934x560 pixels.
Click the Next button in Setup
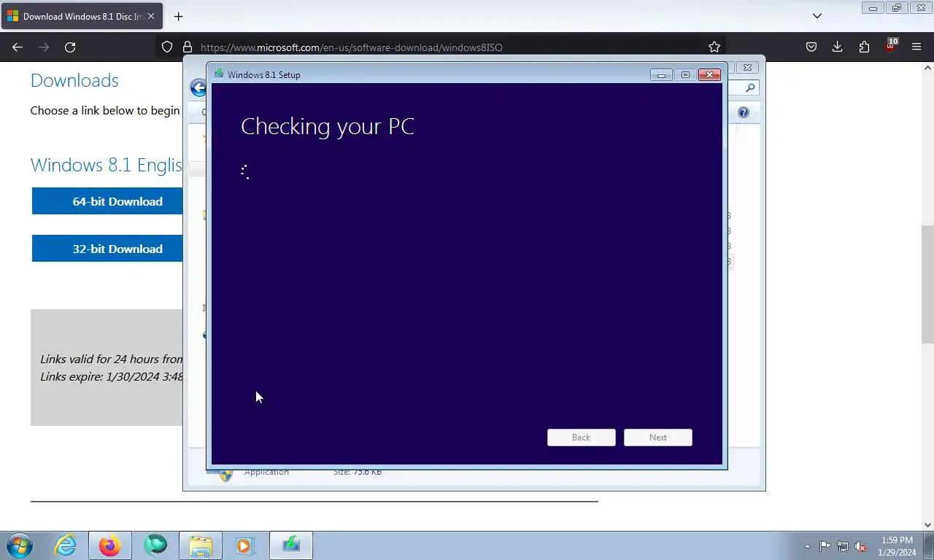pos(658,437)
